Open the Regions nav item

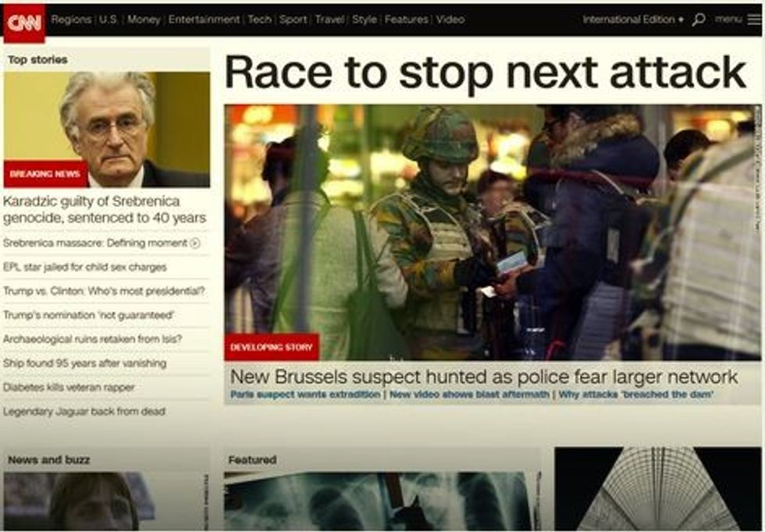click(71, 20)
